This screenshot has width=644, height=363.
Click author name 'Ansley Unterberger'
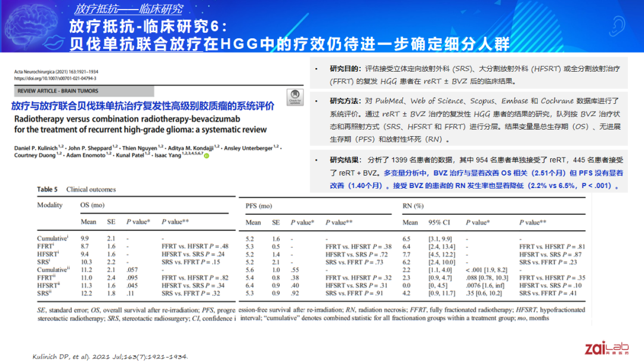coord(249,148)
